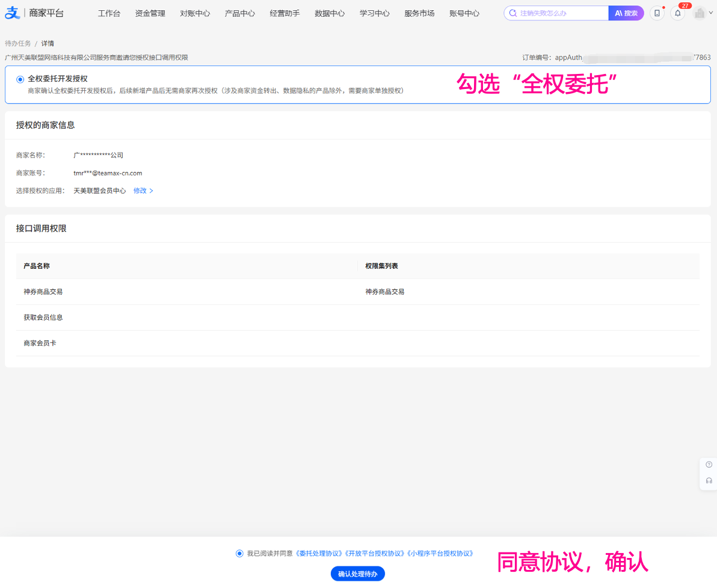The width and height of the screenshot is (717, 588).
Task: Click the mobile phone icon in header
Action: point(657,13)
